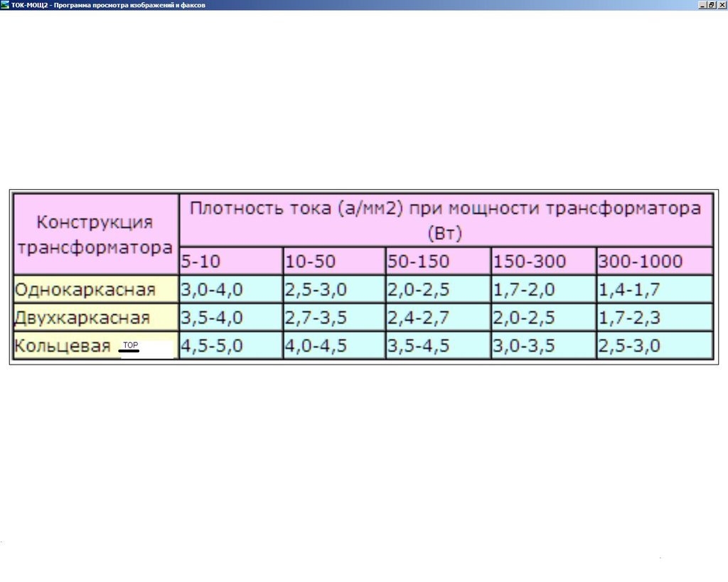The width and height of the screenshot is (728, 582).
Task: Click the '3,0-3,5' cell
Action: tap(543, 345)
